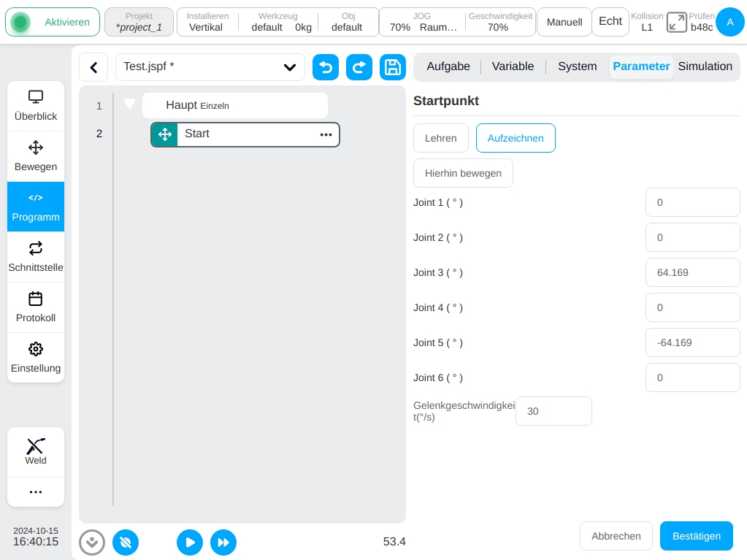Select the Start node in program tree
747x560 pixels.
click(x=245, y=134)
